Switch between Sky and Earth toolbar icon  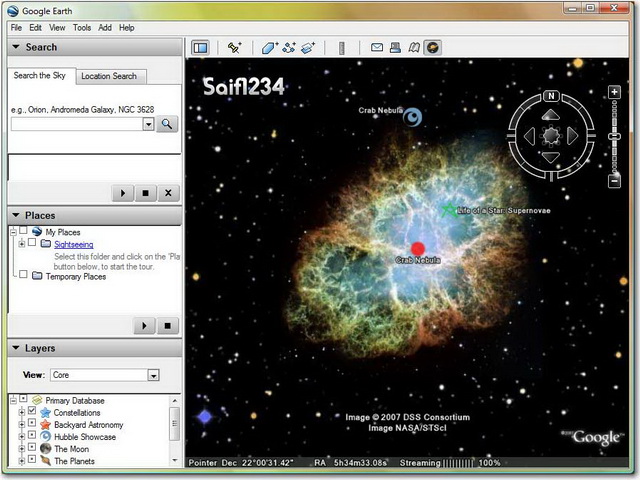click(x=433, y=48)
